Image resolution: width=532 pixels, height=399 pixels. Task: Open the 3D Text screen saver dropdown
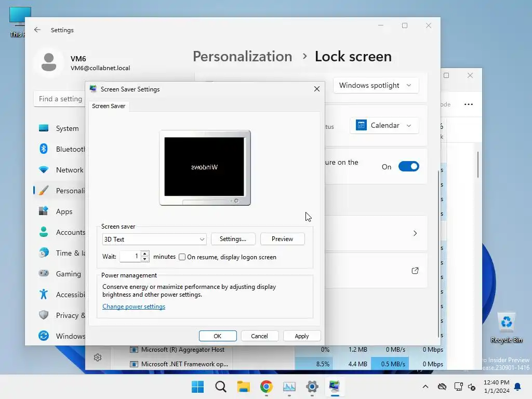point(154,239)
